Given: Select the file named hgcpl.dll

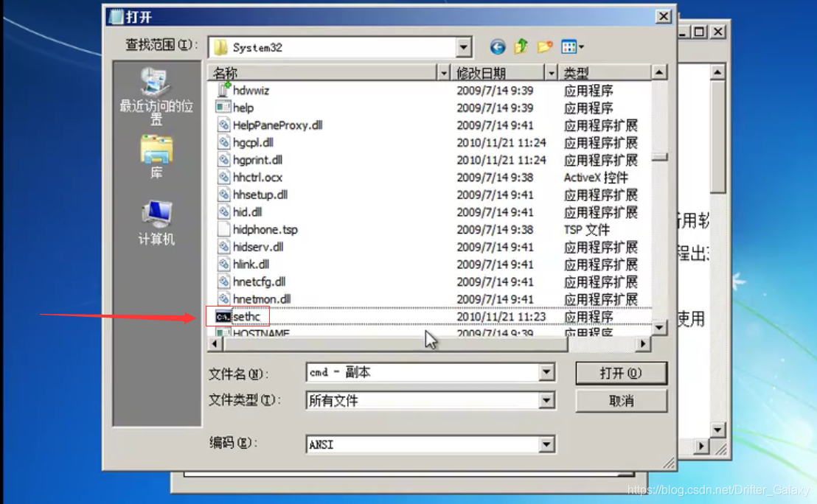Looking at the screenshot, I should click(x=253, y=143).
